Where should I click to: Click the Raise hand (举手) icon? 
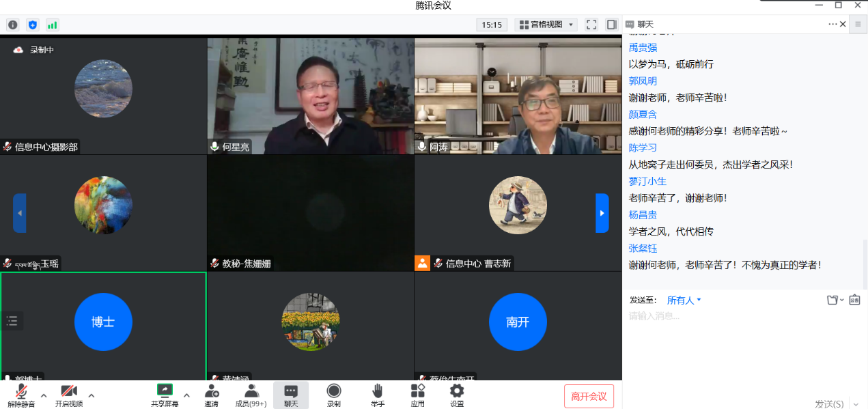[x=377, y=395]
